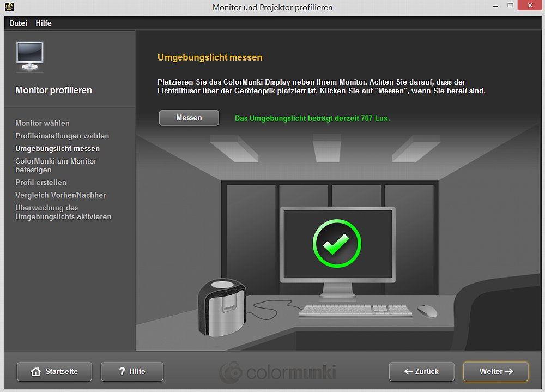
Task: Open the Datei menu
Action: point(18,23)
